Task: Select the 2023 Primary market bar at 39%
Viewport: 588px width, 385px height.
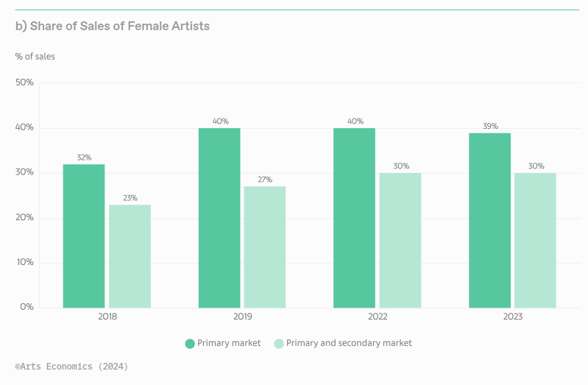Action: click(489, 221)
